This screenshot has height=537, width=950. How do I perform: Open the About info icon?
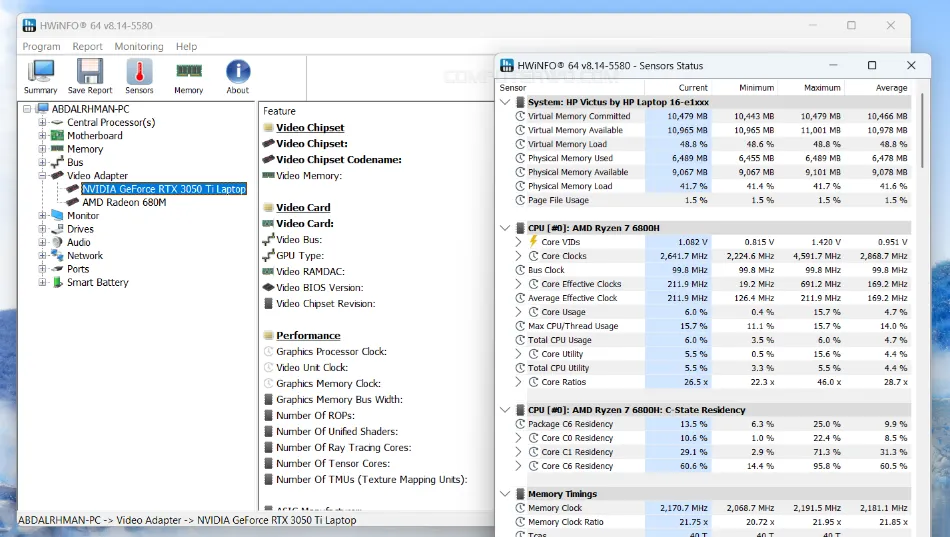tap(238, 76)
